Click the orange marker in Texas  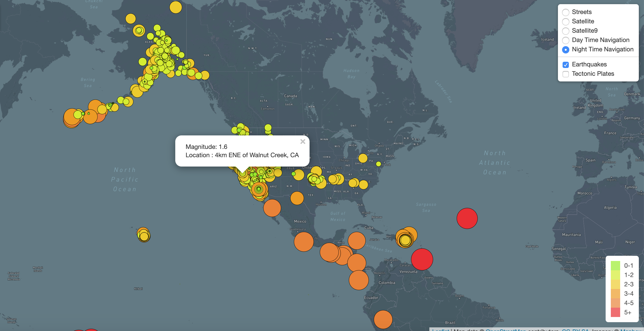tap(297, 198)
